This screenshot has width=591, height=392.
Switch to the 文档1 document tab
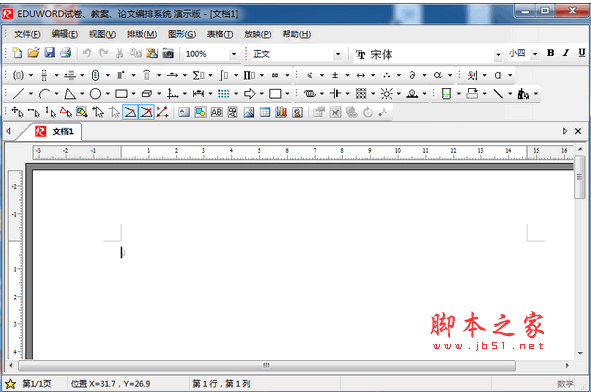tap(54, 131)
